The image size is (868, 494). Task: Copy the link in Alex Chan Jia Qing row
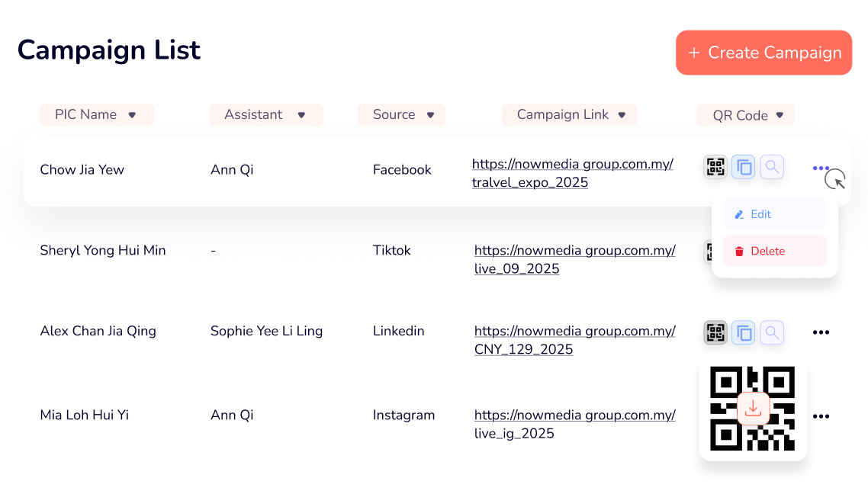pyautogui.click(x=744, y=332)
